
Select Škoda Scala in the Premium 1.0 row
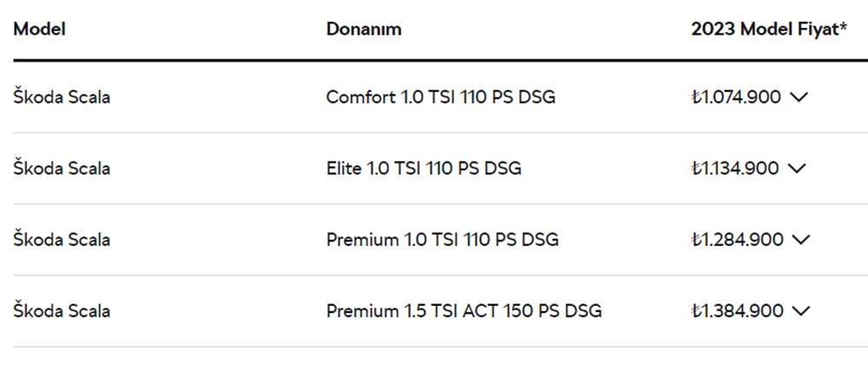click(62, 240)
